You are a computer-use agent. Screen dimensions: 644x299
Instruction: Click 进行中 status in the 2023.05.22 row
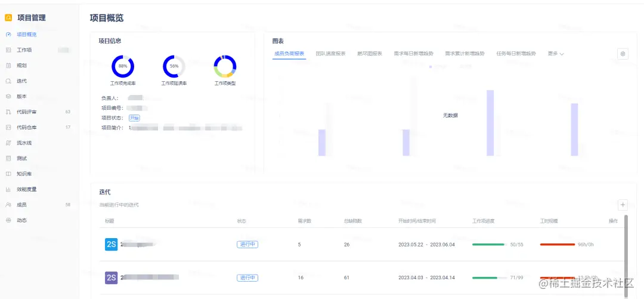247,244
